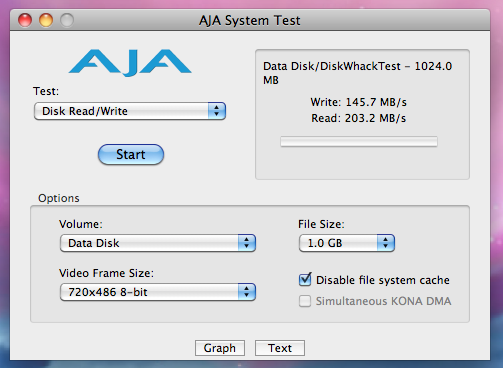Image resolution: width=503 pixels, height=368 pixels.
Task: Switch to the Text view
Action: [x=280, y=348]
